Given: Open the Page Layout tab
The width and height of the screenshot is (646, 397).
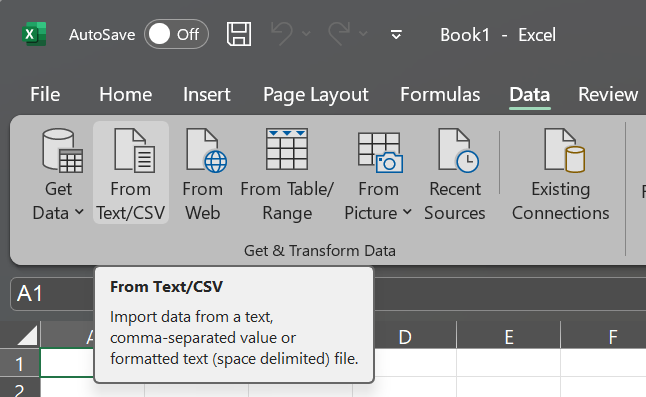Looking at the screenshot, I should coord(316,95).
